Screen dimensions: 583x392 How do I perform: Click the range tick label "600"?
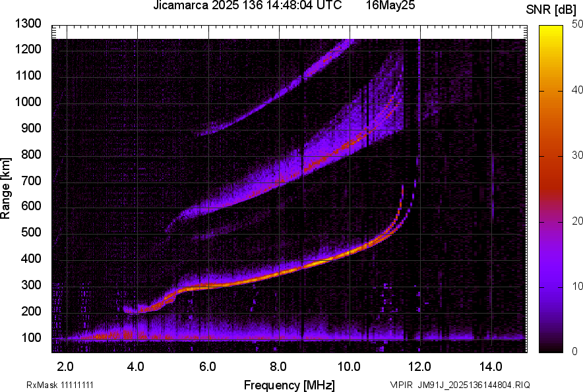[31, 206]
